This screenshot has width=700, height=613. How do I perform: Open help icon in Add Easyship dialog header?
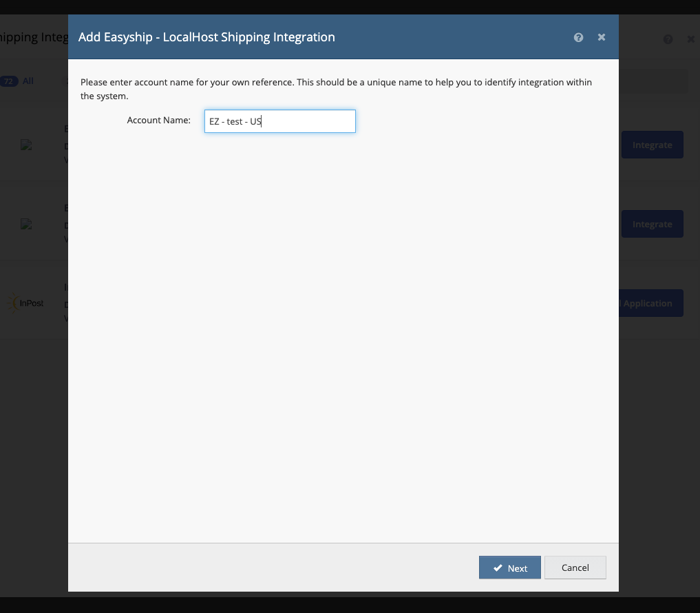(x=578, y=37)
